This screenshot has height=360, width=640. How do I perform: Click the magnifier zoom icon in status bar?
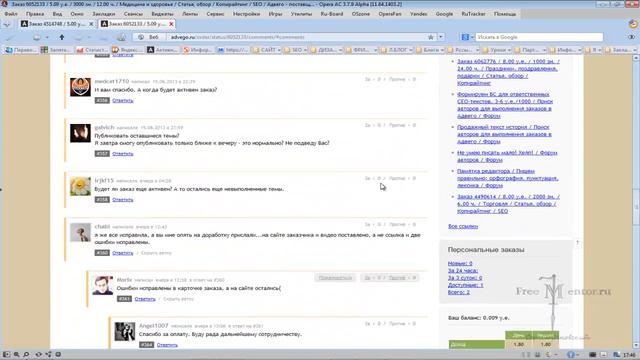pos(16,355)
